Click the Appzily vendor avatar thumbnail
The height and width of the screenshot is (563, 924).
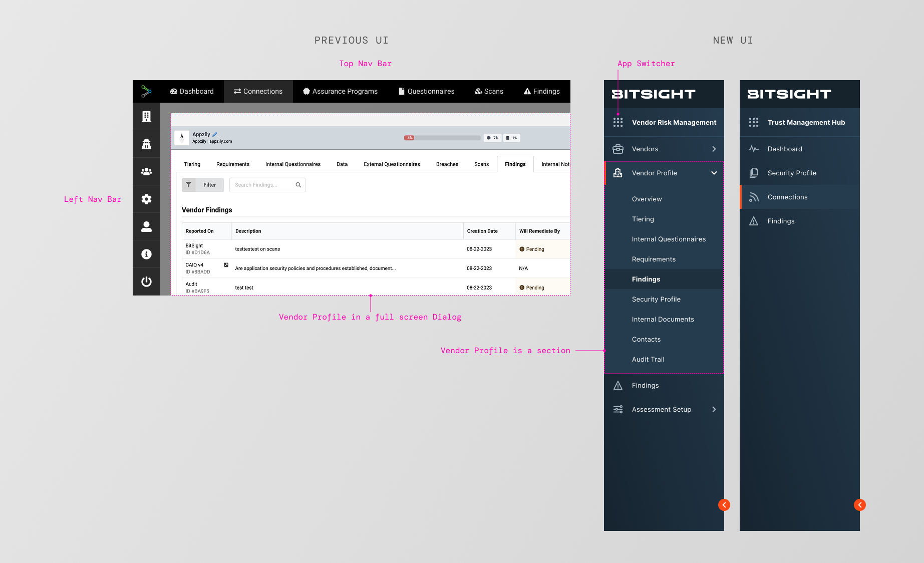click(182, 138)
